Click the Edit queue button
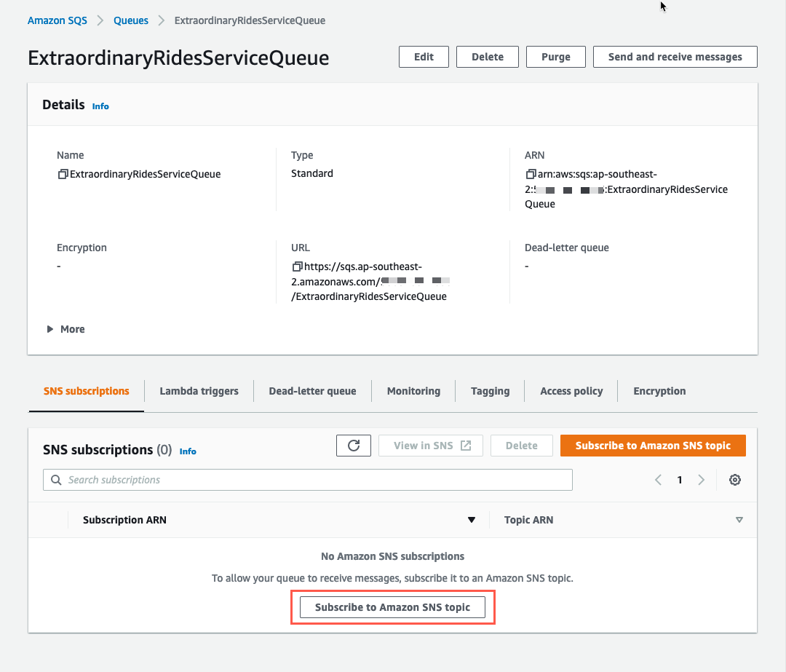 pos(424,57)
